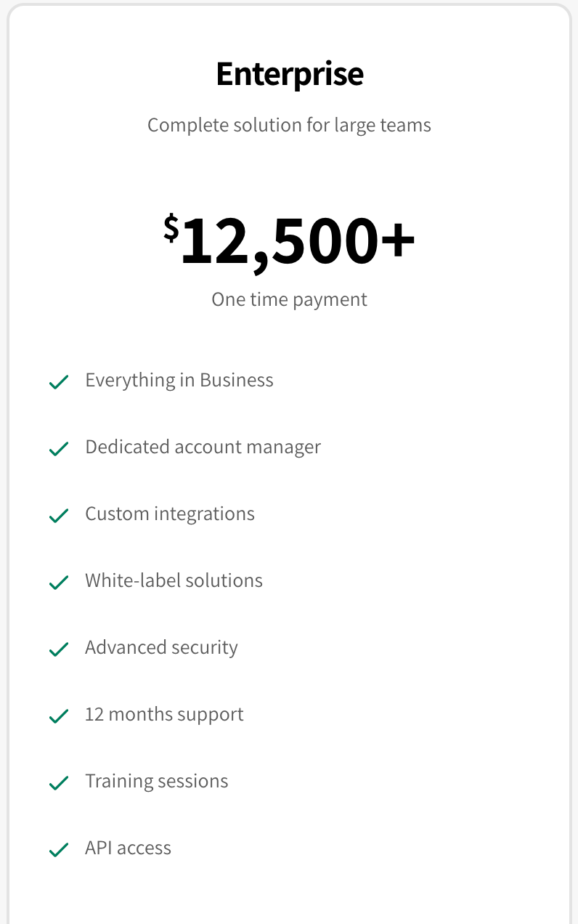Tap the White-label solutions checkmark icon

coord(59,583)
